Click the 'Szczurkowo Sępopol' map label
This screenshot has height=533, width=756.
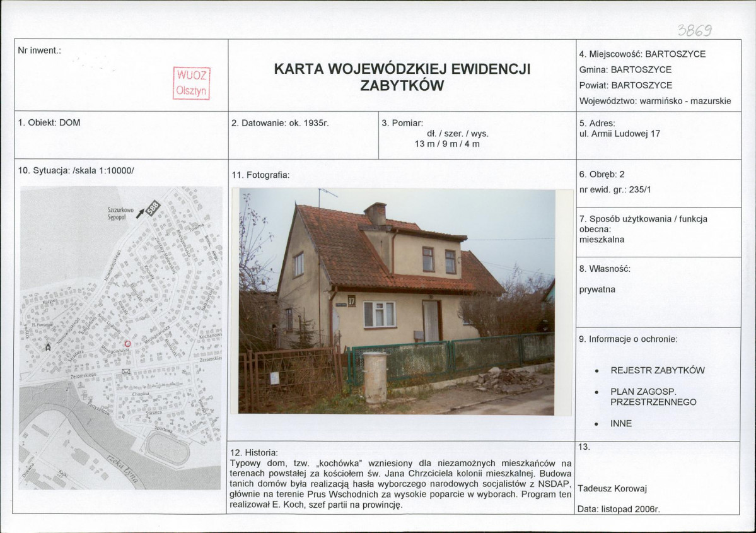(120, 214)
